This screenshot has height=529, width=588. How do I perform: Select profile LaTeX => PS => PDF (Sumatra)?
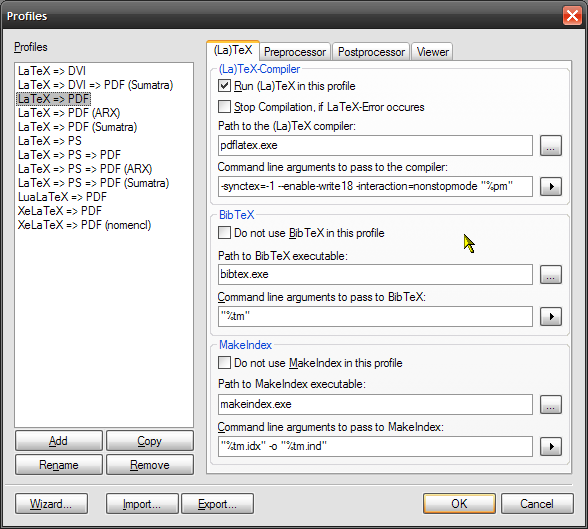coord(93,183)
